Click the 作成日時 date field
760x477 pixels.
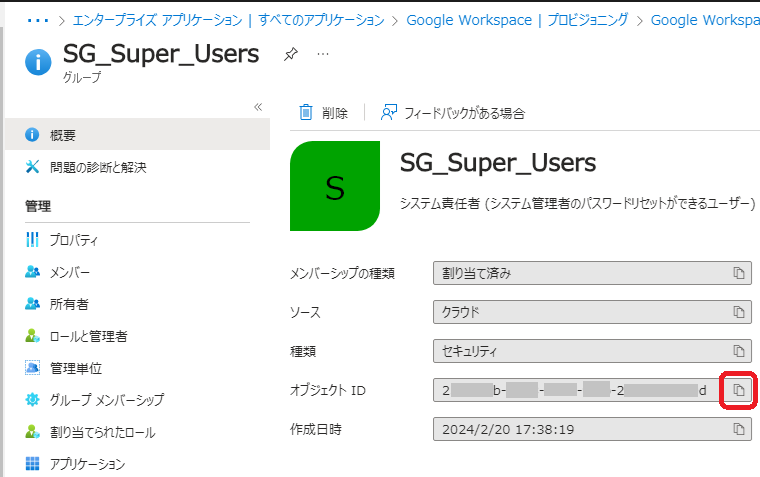pos(592,429)
